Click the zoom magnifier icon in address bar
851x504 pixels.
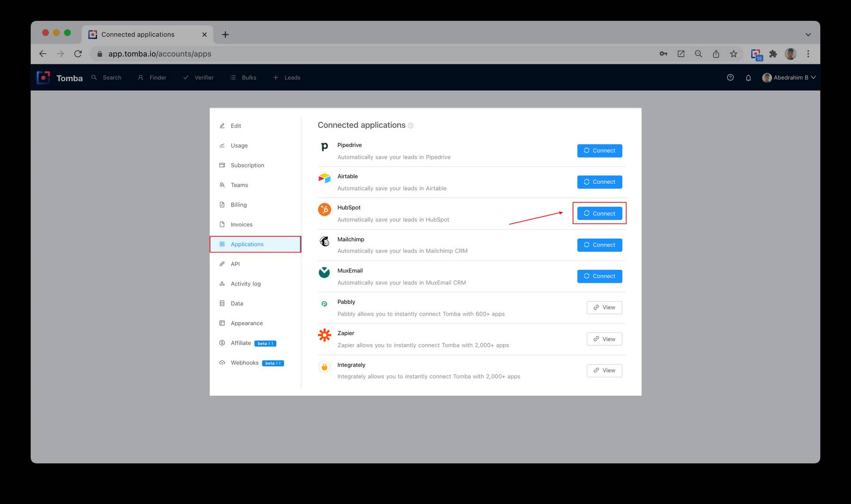click(x=698, y=54)
